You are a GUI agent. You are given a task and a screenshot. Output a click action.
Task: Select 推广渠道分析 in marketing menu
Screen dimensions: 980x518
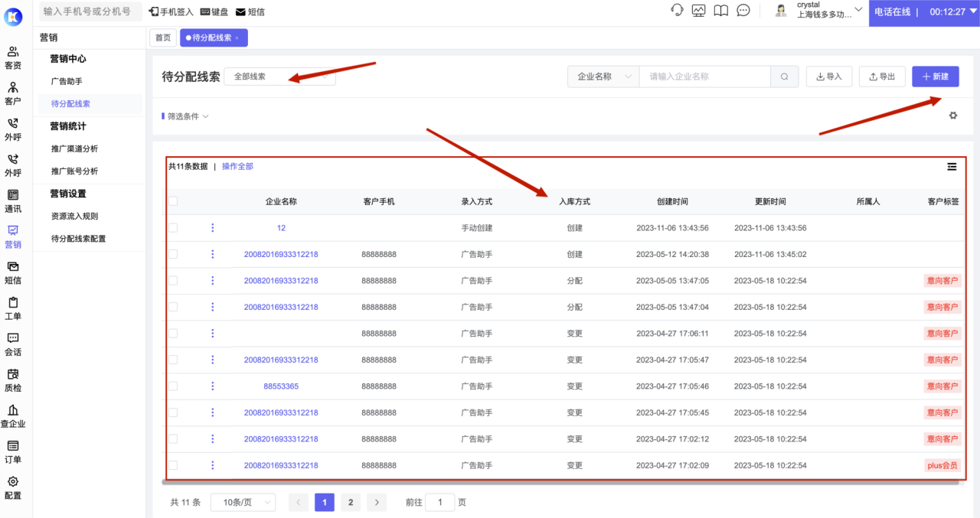[74, 148]
